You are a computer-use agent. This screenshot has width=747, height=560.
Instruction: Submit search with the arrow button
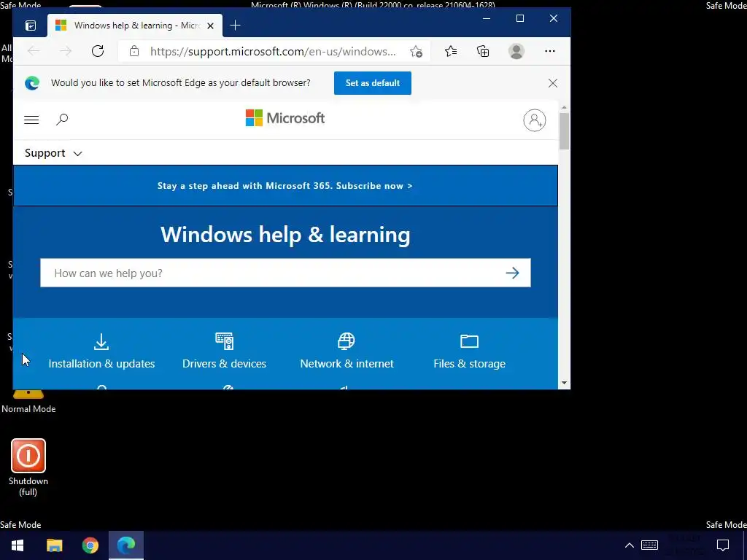tap(513, 273)
